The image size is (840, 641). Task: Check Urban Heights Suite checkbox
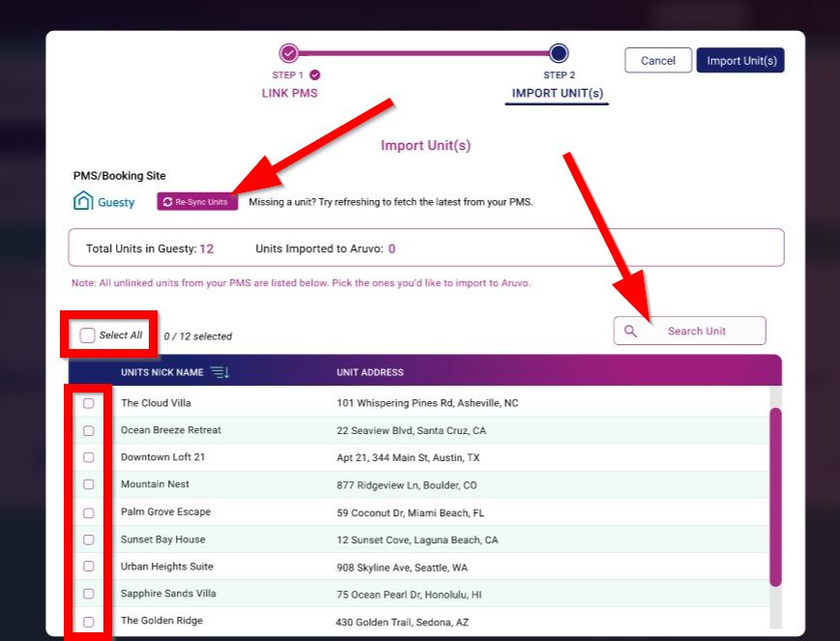tap(88, 567)
